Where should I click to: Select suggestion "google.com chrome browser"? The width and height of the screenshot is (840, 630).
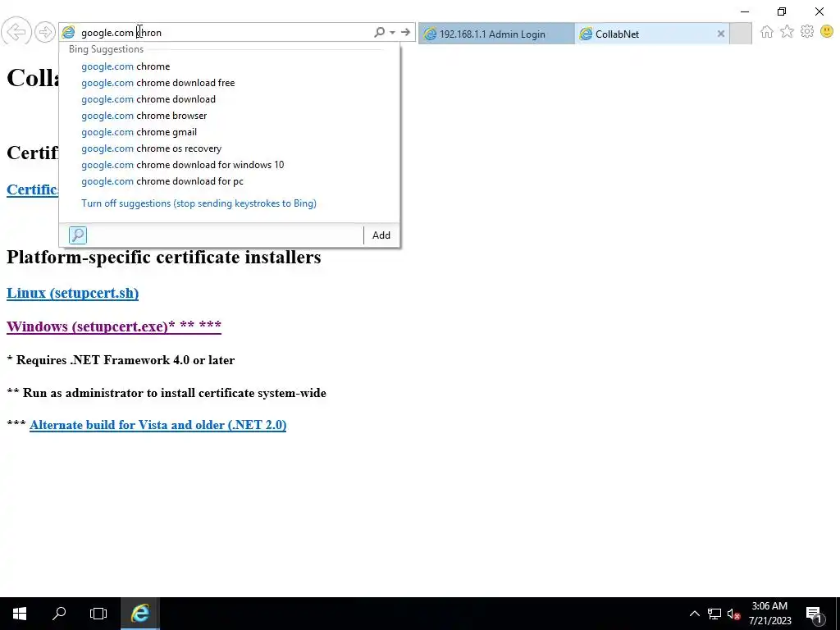tap(230, 116)
